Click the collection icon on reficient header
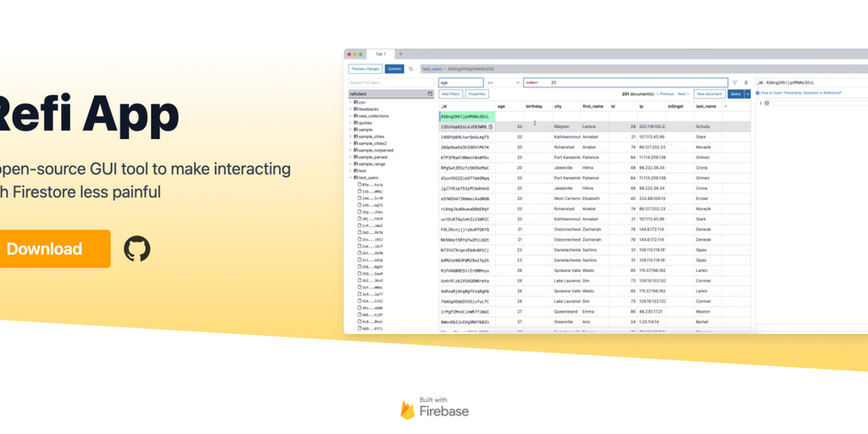 tap(430, 94)
